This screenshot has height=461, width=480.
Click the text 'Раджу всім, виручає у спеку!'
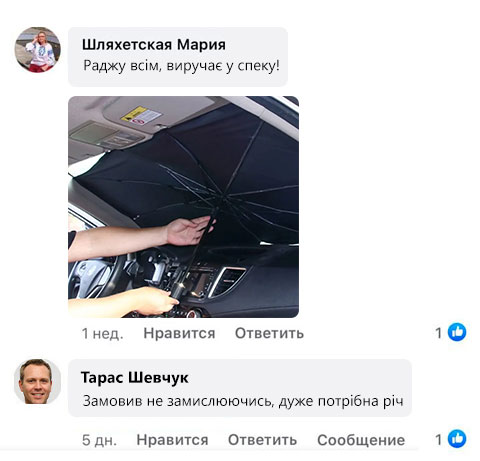[181, 66]
